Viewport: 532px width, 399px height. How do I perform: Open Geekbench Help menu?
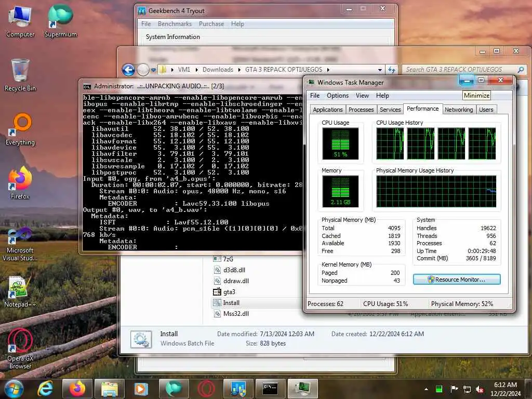[237, 24]
